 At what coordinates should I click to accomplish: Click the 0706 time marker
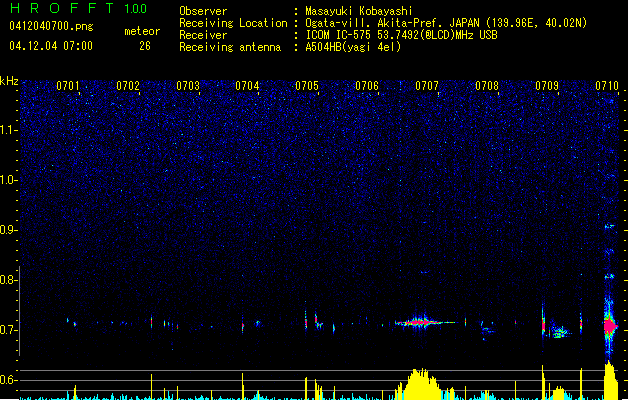pos(367,86)
